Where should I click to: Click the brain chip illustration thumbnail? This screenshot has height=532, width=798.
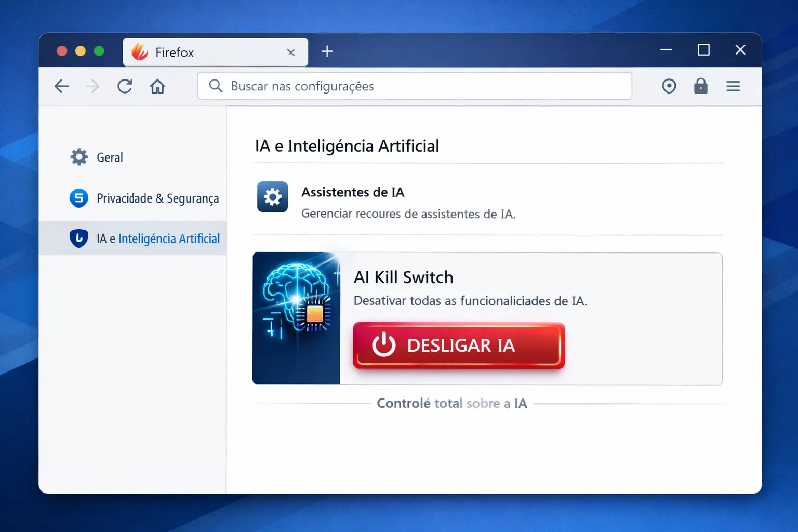pos(296,318)
